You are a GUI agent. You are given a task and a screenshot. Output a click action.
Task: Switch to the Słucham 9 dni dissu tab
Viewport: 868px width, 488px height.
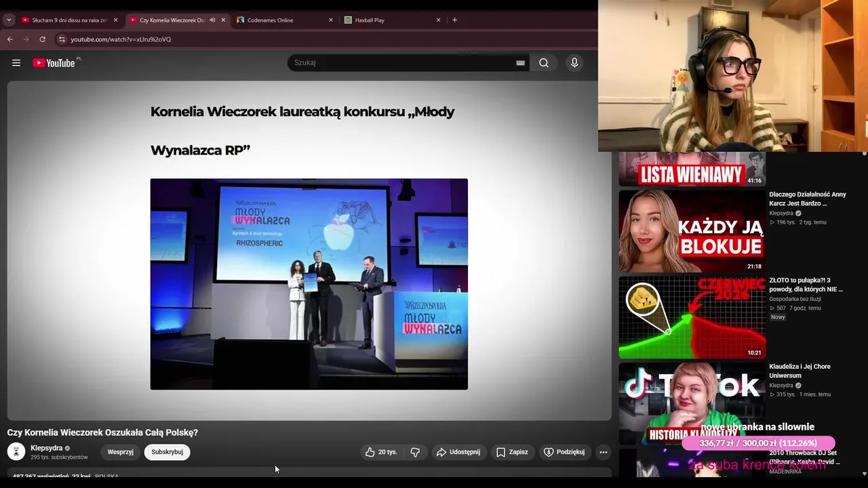(x=69, y=20)
